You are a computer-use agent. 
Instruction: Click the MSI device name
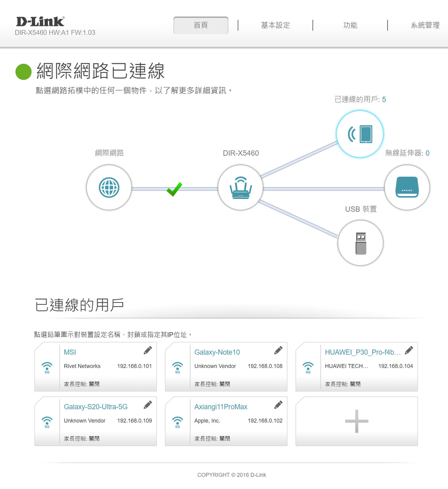point(70,352)
